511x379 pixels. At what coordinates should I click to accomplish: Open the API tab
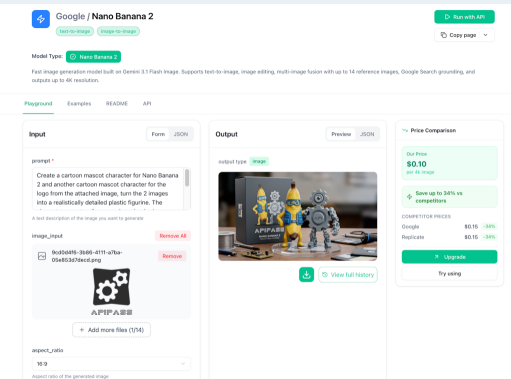[147, 104]
